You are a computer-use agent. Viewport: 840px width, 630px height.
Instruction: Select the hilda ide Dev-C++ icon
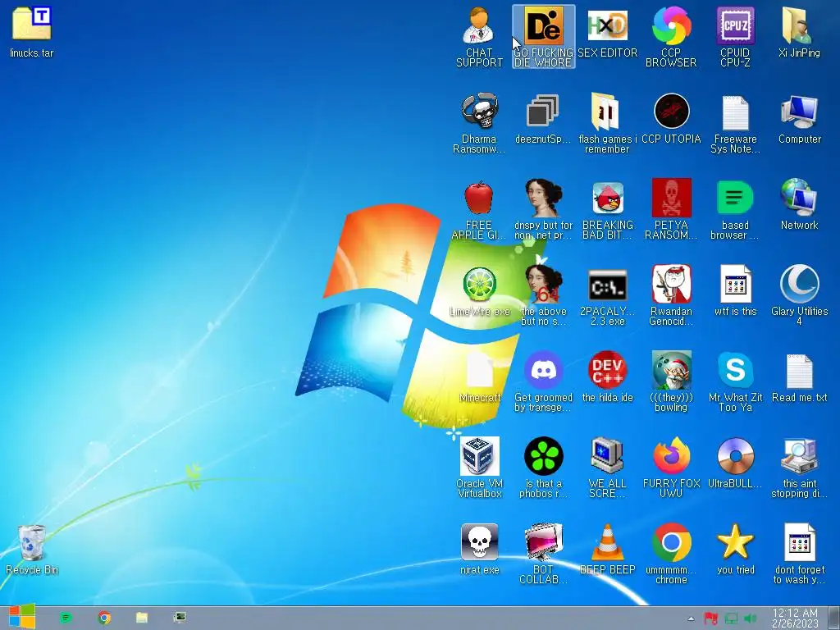pos(607,371)
